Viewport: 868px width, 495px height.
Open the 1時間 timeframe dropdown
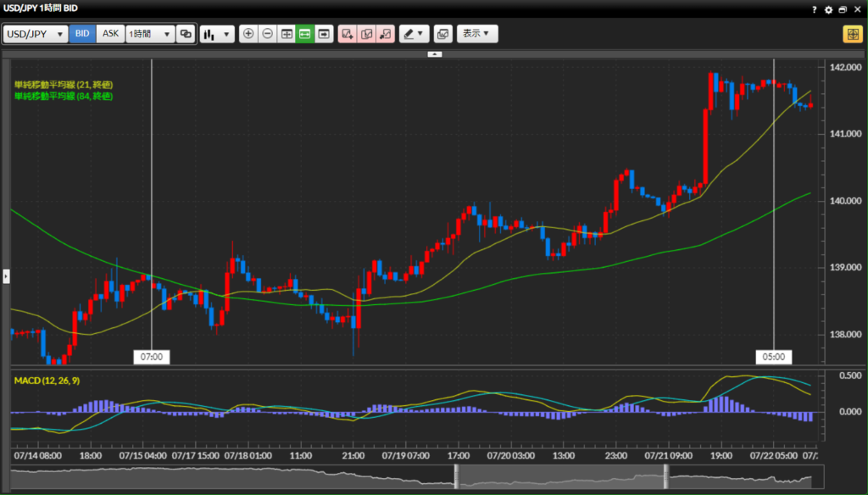coord(149,34)
